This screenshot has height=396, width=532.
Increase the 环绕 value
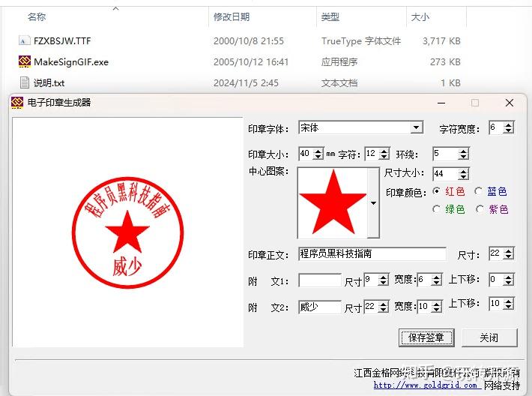tap(463, 151)
